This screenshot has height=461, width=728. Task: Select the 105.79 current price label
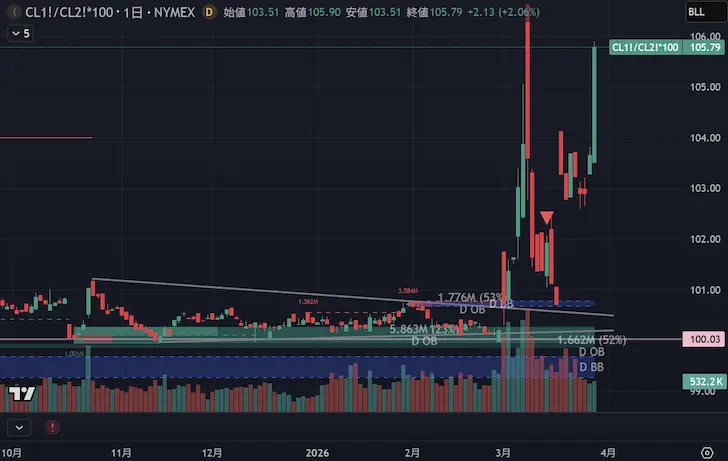704,48
